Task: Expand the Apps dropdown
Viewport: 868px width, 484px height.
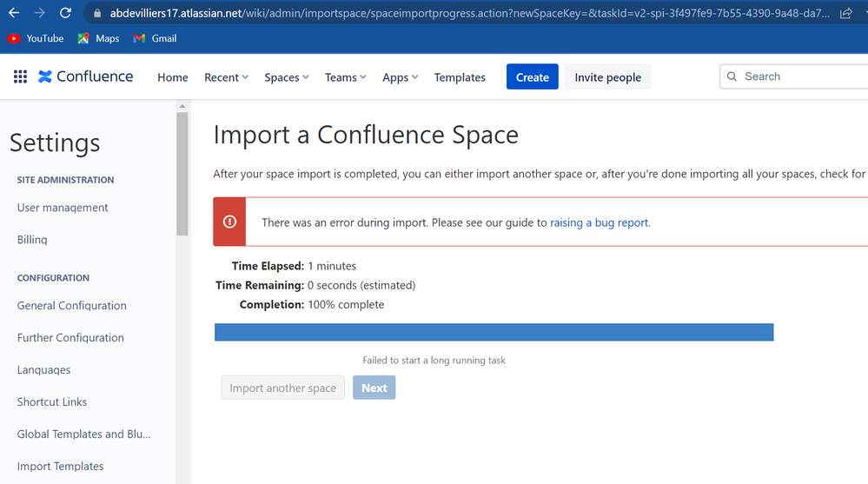Action: 401,77
